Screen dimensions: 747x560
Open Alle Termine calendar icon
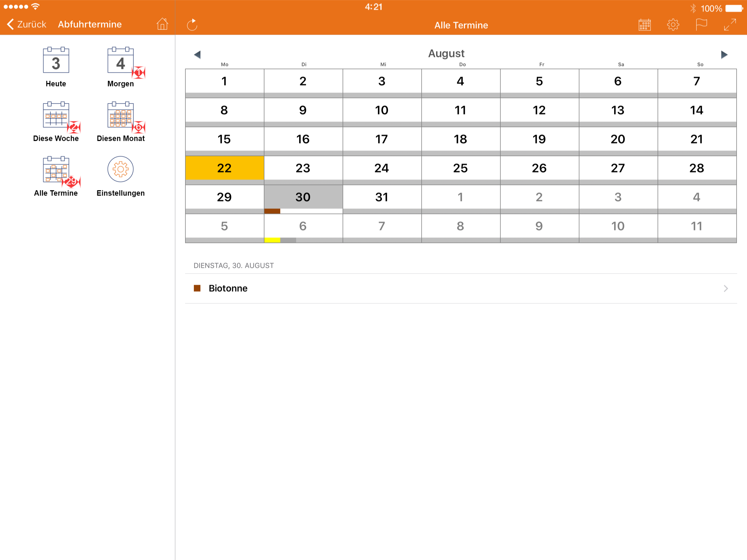tap(56, 170)
